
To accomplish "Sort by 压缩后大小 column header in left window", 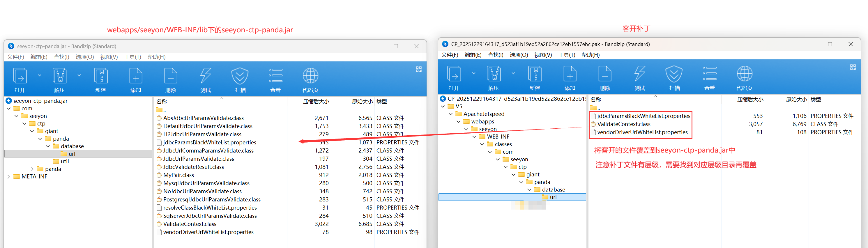I will pos(316,101).
